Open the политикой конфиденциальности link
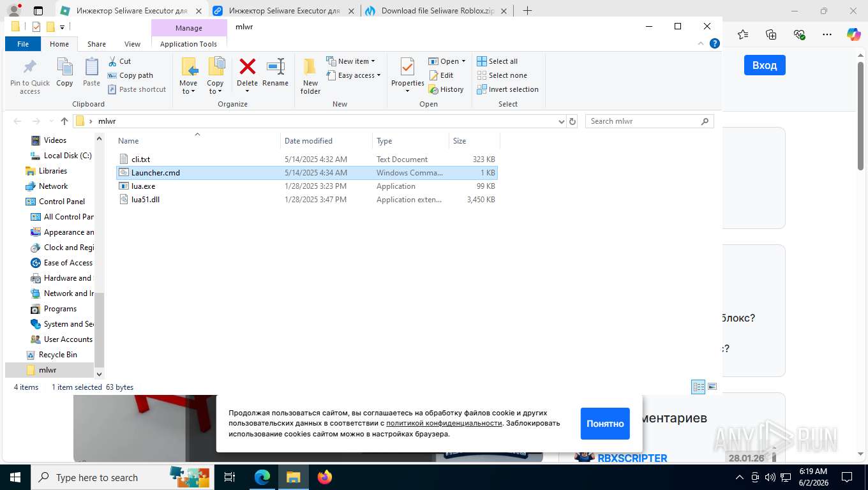Screen dimensions: 868x490 (x=444, y=423)
